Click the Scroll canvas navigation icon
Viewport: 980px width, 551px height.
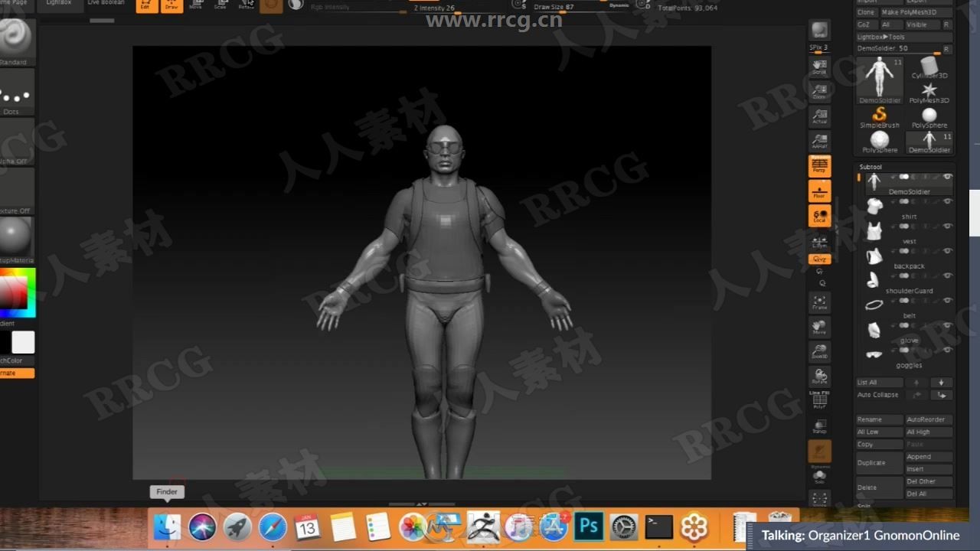click(x=819, y=67)
